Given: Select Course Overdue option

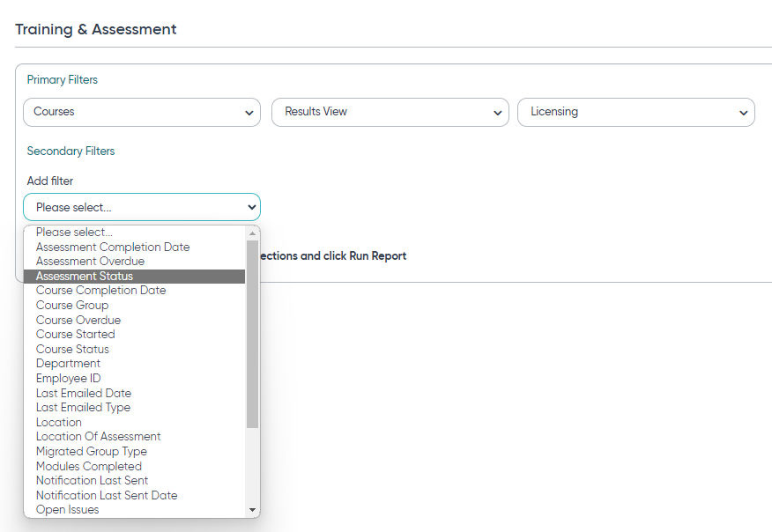Looking at the screenshot, I should [135, 320].
